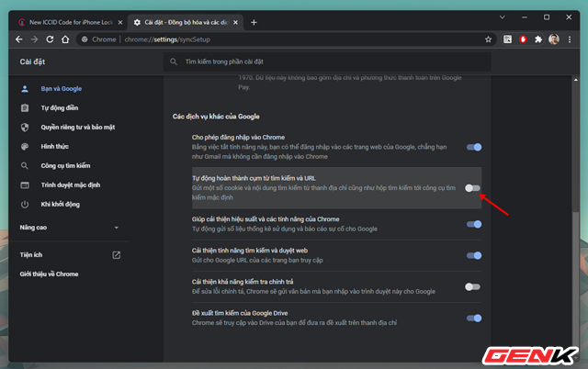Open the Chrome three-dot menu

click(x=570, y=39)
